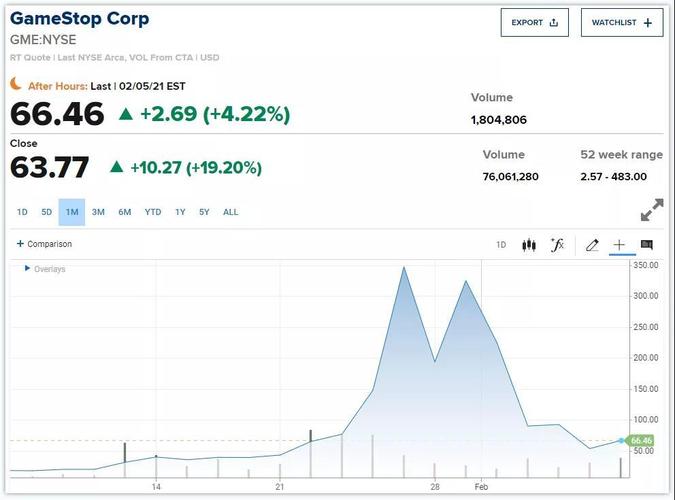Click the 66.46 price tag on chart axis
The height and width of the screenshot is (500, 675).
click(x=640, y=440)
